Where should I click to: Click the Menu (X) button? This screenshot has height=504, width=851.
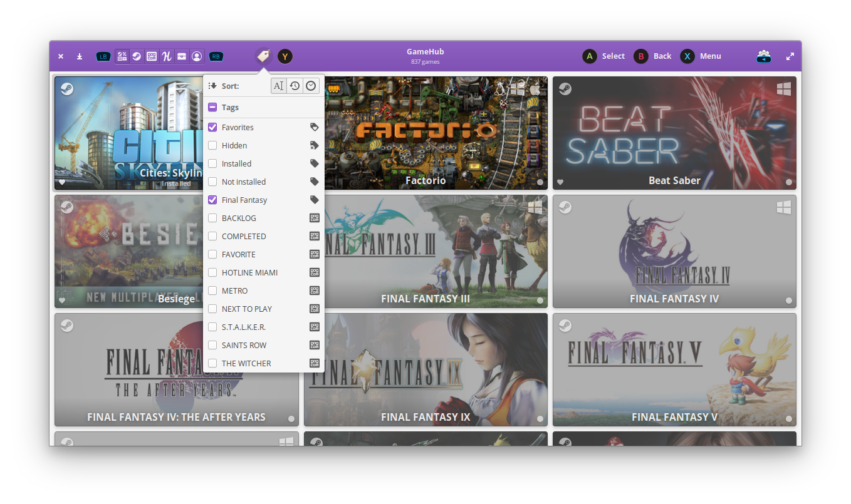(701, 56)
